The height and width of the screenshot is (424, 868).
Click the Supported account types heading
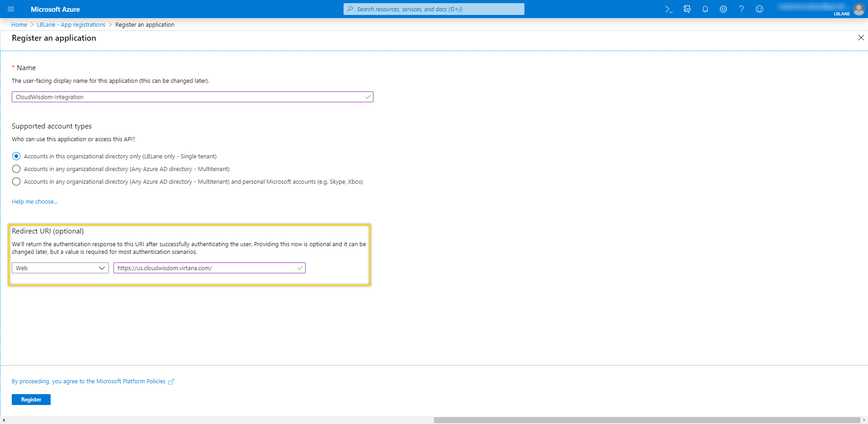pos(52,126)
